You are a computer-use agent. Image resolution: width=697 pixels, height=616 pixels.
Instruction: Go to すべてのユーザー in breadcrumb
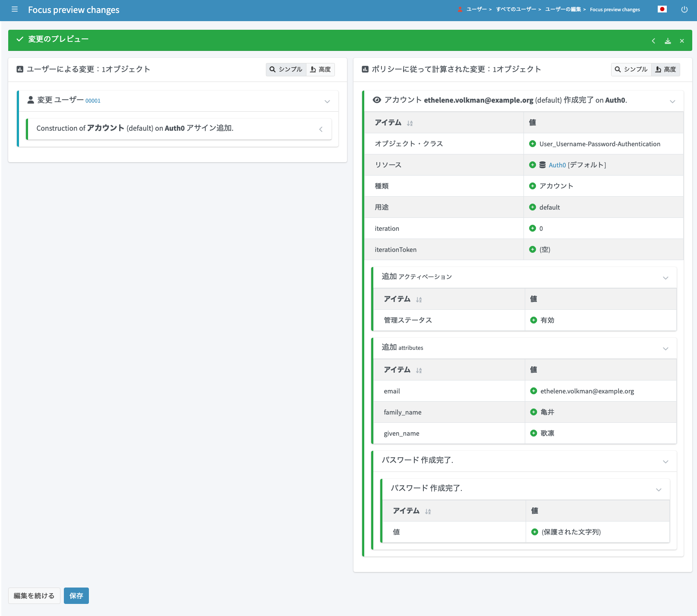pyautogui.click(x=516, y=9)
